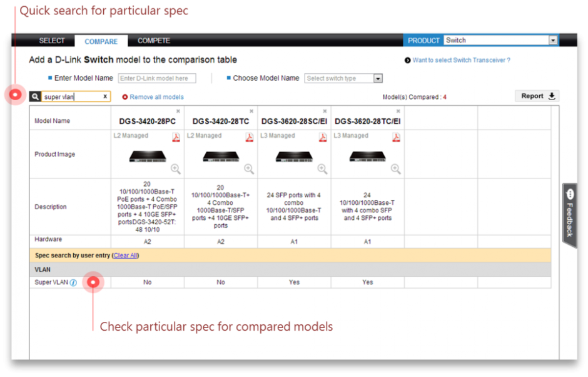Image resolution: width=588 pixels, height=377 pixels.
Task: Switch to the COMPETE tab
Action: (x=154, y=41)
